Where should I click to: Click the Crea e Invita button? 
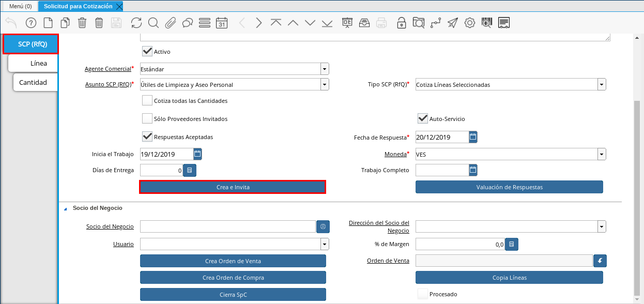tap(233, 187)
